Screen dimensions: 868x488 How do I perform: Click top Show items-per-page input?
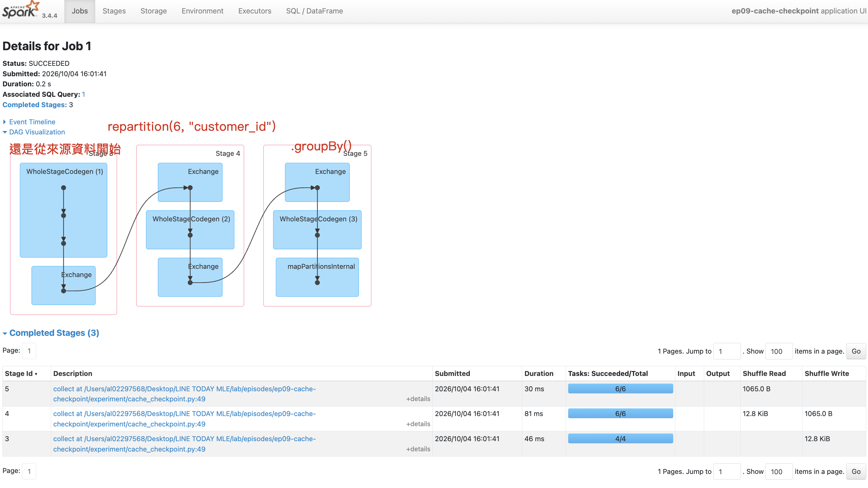(779, 351)
